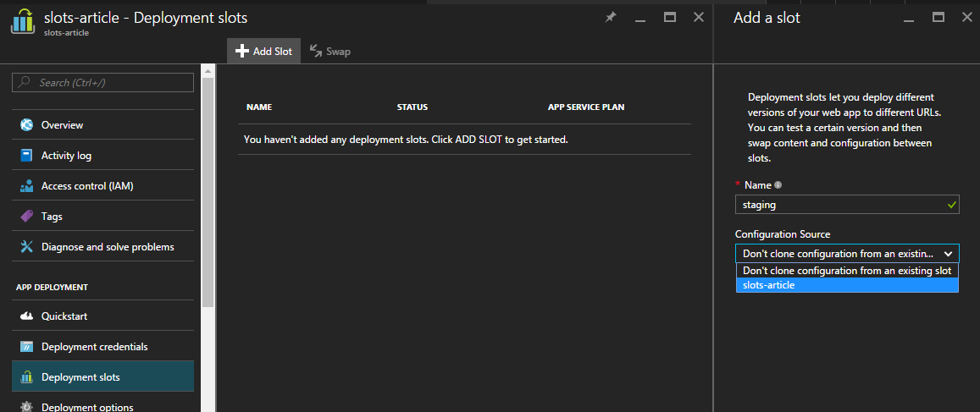Click the Overview globe icon
The height and width of the screenshot is (412, 980).
(26, 125)
